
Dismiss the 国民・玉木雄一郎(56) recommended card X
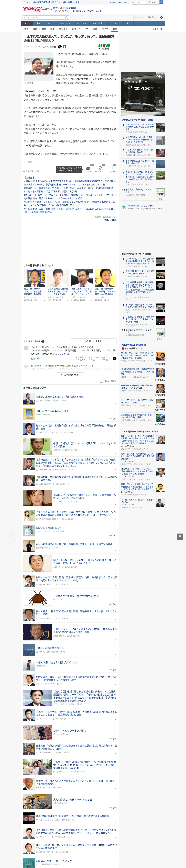pos(44,300)
